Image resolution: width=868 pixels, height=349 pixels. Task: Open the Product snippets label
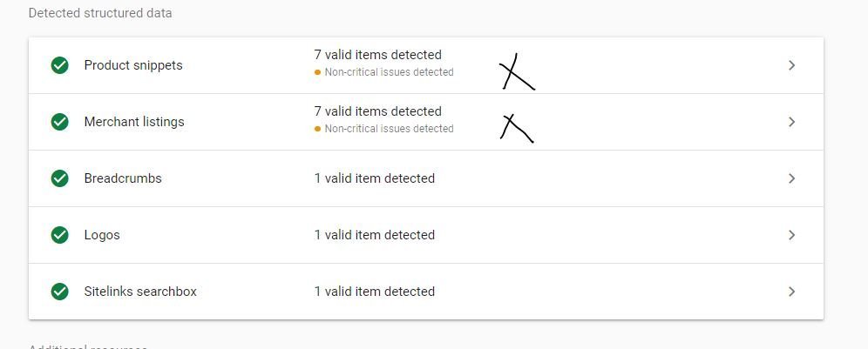click(x=132, y=65)
